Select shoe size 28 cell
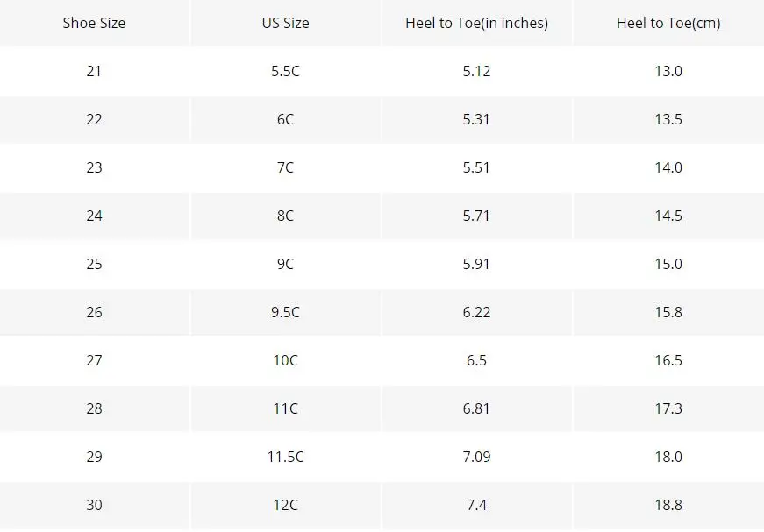The image size is (764, 532). 94,408
